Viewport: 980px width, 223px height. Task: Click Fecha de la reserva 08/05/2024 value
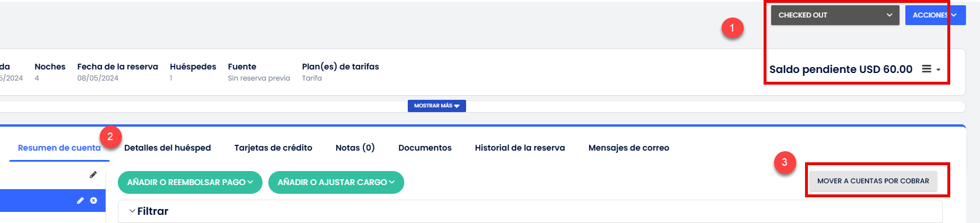[x=98, y=78]
